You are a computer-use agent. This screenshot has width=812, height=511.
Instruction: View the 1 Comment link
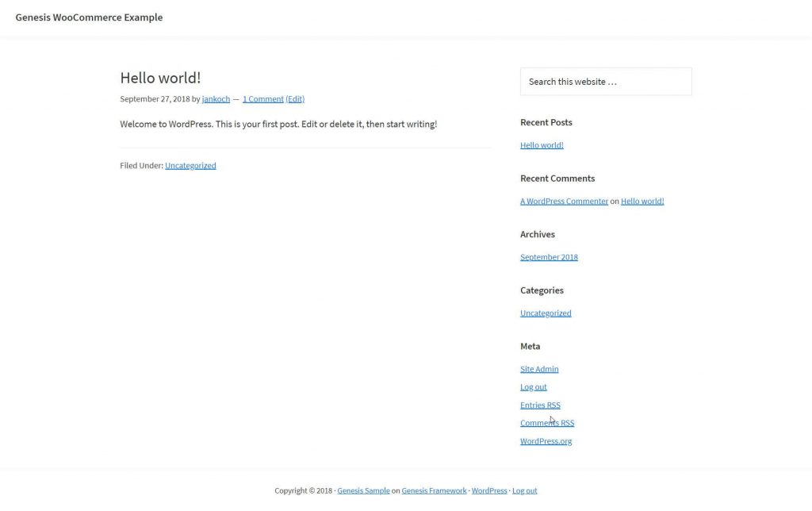coord(262,99)
